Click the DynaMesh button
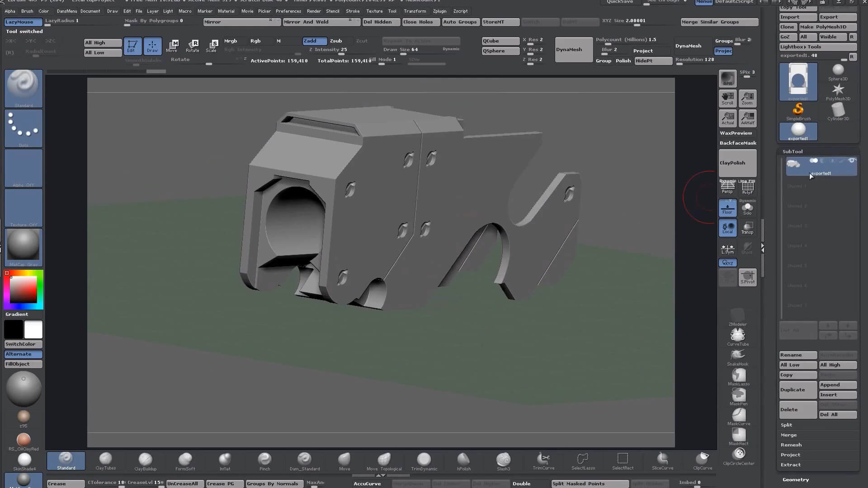Viewport: 868px width, 488px height. [573, 49]
